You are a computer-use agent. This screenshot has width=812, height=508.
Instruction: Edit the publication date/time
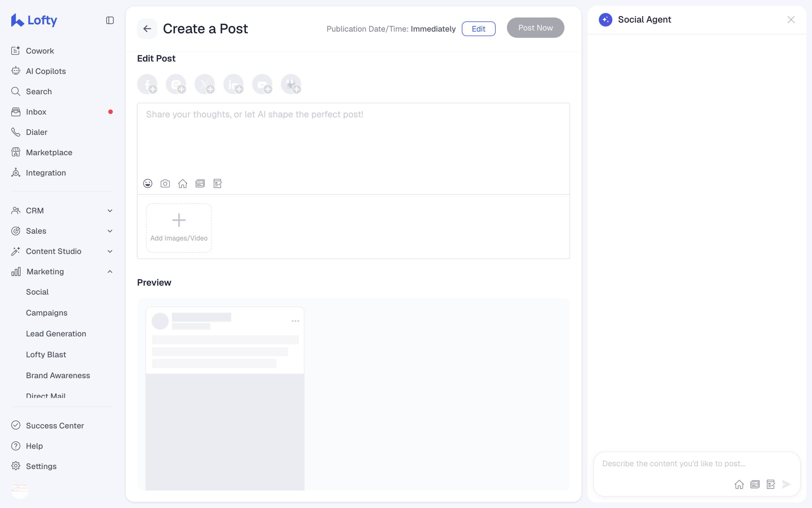[x=478, y=29]
